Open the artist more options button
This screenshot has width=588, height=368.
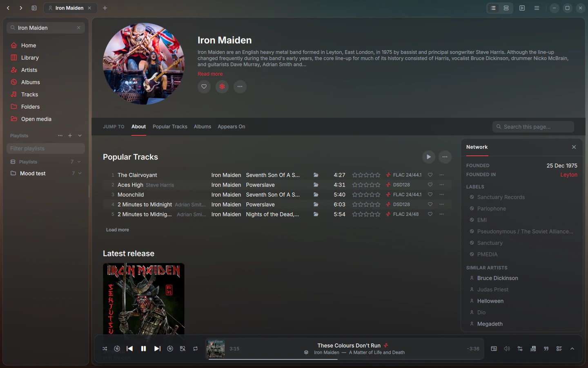click(240, 87)
